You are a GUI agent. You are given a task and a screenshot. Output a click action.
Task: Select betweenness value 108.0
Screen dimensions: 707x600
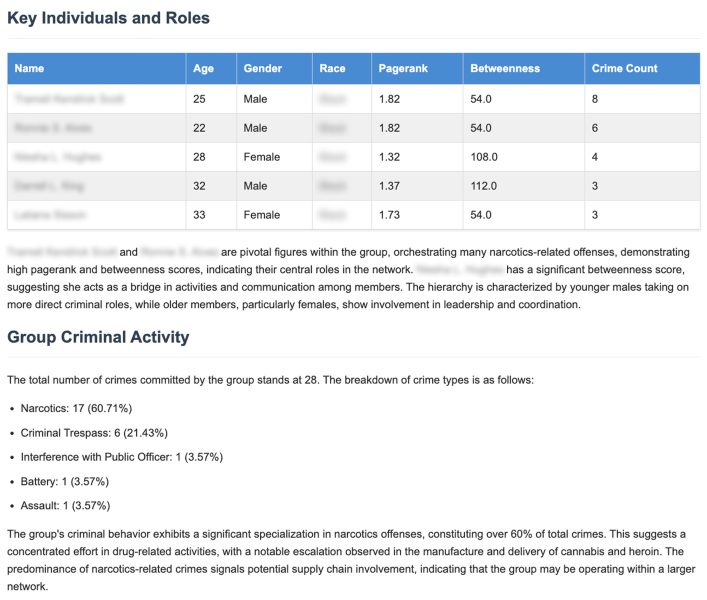484,157
